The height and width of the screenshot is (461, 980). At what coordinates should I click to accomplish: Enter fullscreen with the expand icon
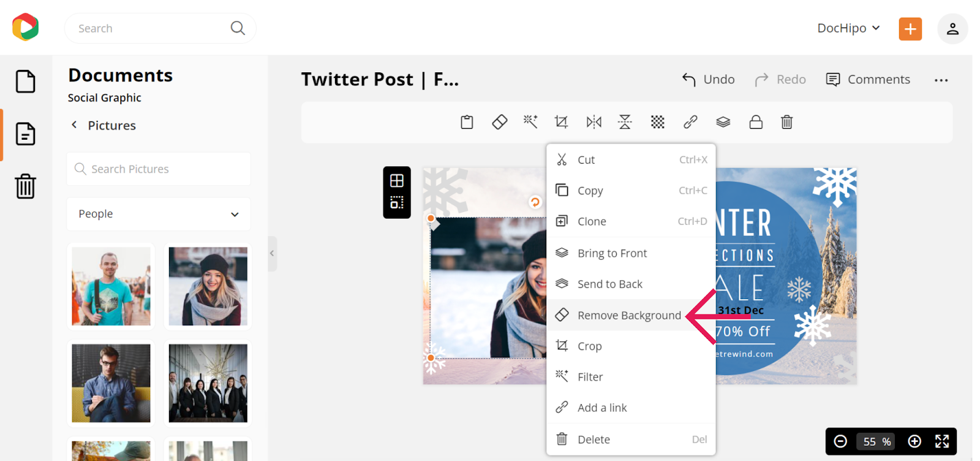coord(942,441)
